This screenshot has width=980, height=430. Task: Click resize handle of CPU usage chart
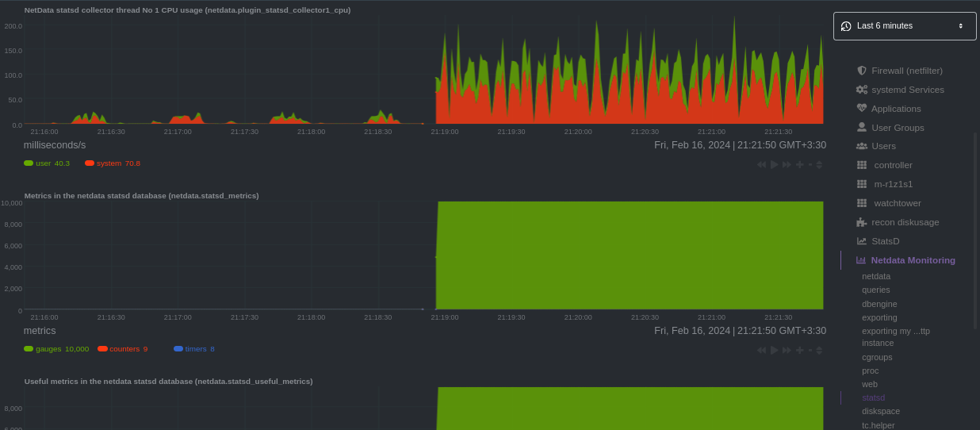click(819, 164)
